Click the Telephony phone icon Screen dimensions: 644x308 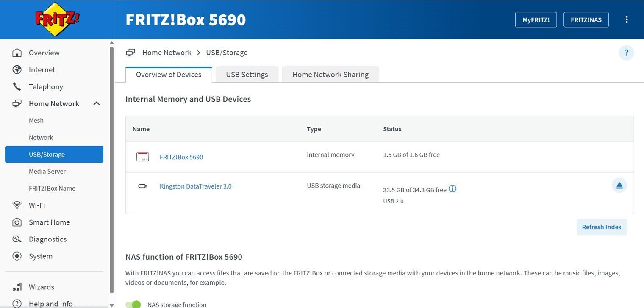pos(17,87)
